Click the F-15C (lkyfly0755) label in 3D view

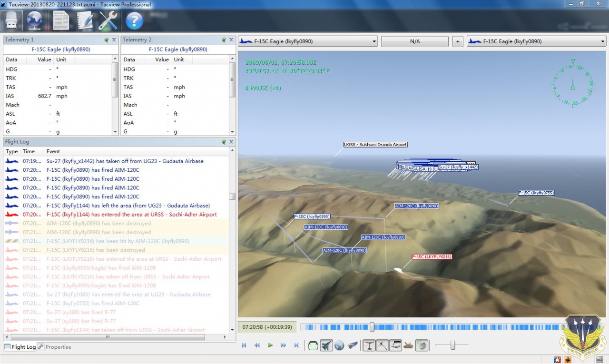click(536, 193)
